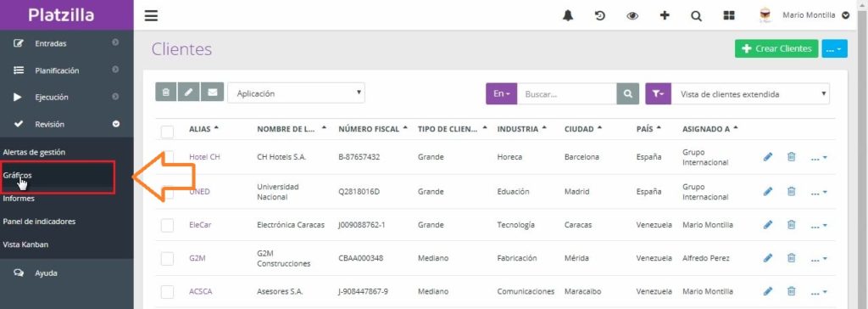This screenshot has width=868, height=309.
Task: Open the grid apps icon
Action: [729, 15]
